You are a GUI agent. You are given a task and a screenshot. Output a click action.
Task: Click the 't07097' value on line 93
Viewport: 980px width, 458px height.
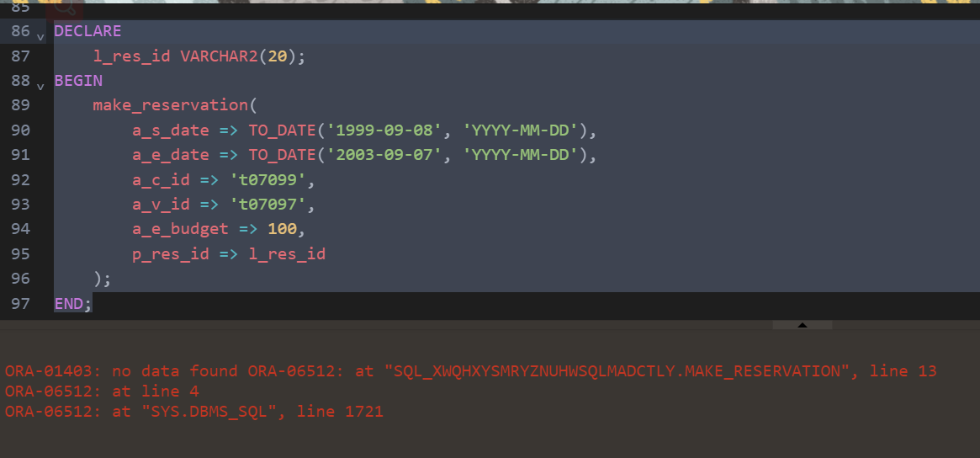268,205
